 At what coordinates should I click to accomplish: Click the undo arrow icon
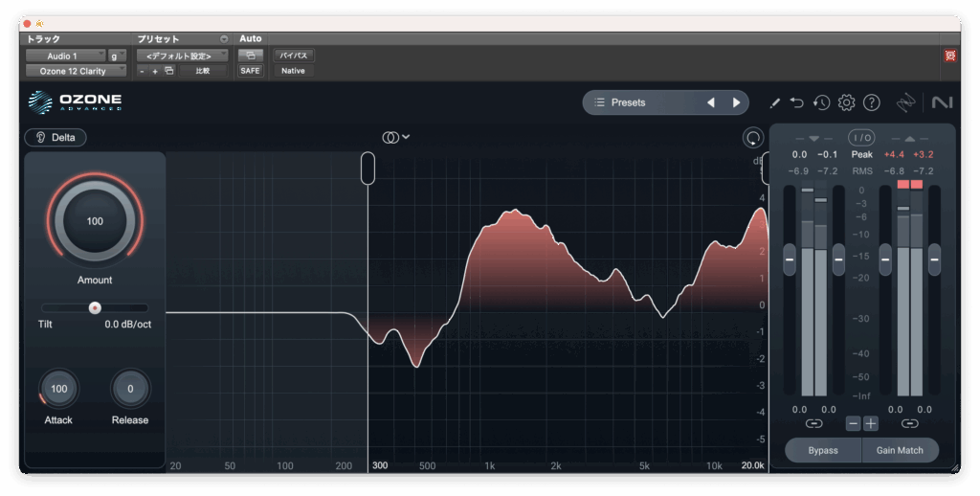[797, 102]
